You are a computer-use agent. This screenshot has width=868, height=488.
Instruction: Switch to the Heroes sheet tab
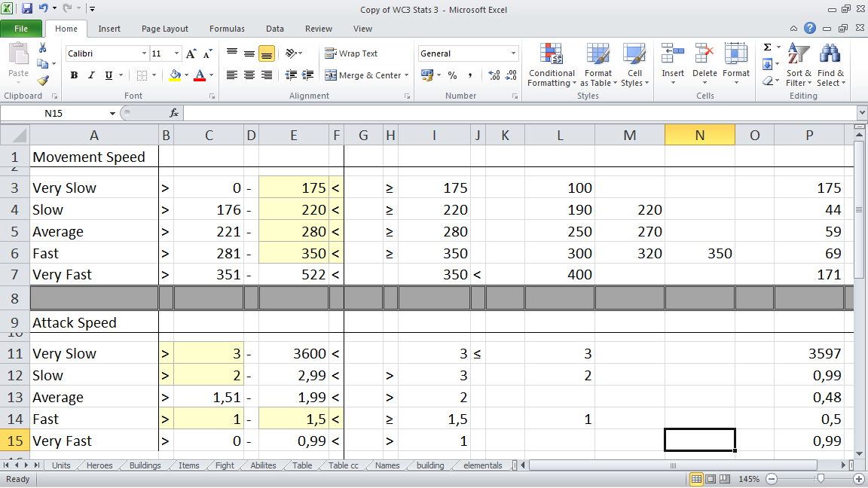pyautogui.click(x=99, y=465)
